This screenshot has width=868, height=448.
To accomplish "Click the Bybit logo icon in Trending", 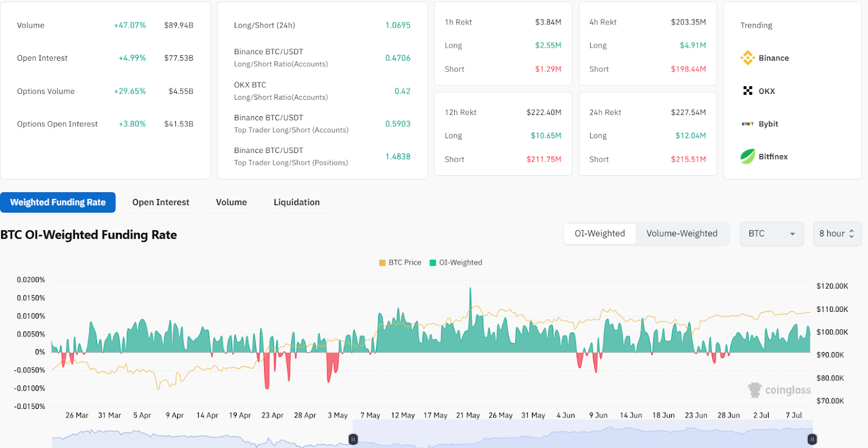I will coord(748,124).
